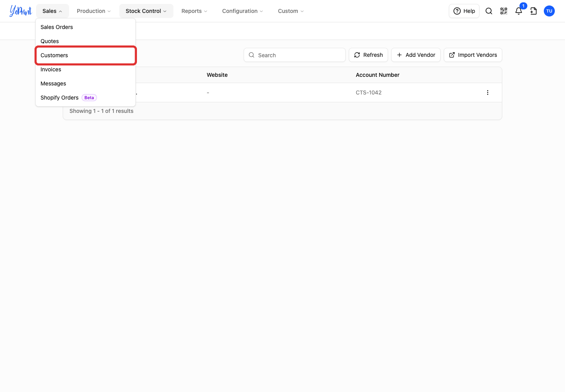565x392 pixels.
Task: Focus the vendor Search field
Action: point(295,55)
